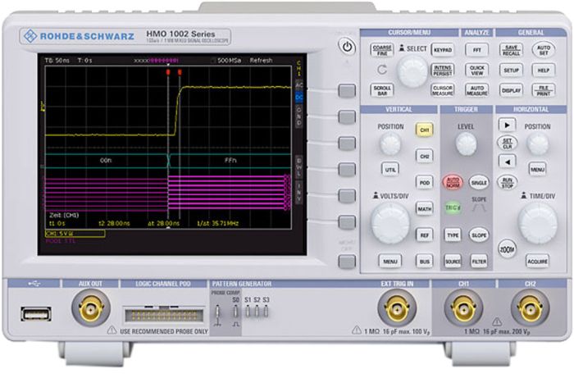574x392 pixels.
Task: Select the CH2 input BNC connector
Action: coord(531,308)
